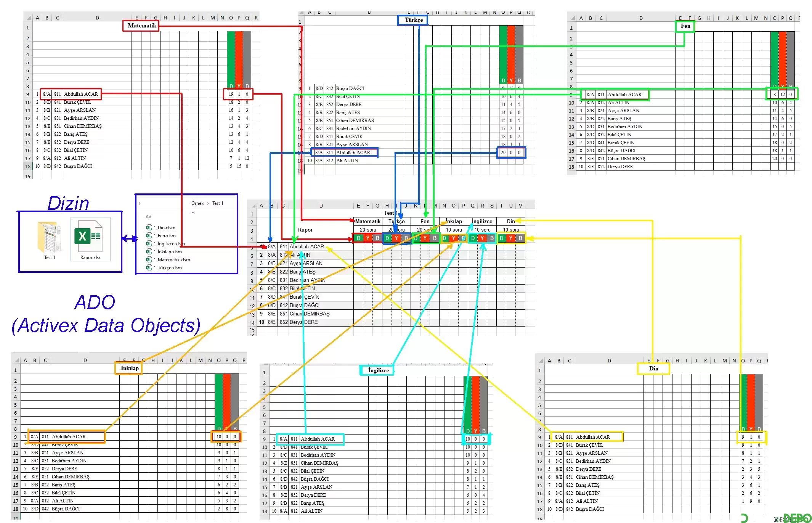The width and height of the screenshot is (812, 523).
Task: Click the Rapor label cell
Action: point(305,230)
